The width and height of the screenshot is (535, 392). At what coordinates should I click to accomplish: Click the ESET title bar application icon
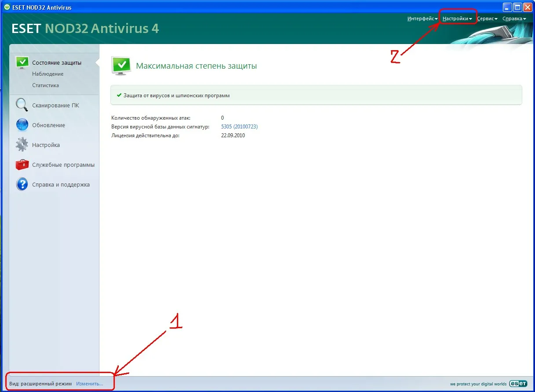(x=7, y=7)
